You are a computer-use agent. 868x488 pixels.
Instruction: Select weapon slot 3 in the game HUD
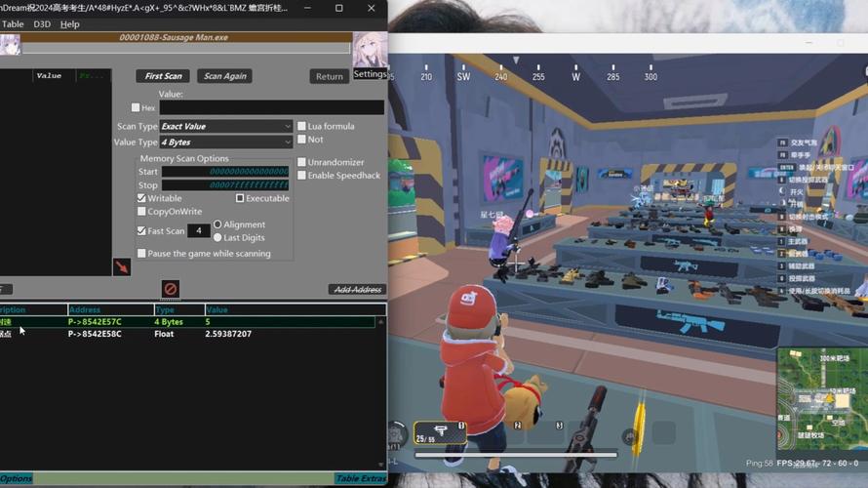coord(559,426)
